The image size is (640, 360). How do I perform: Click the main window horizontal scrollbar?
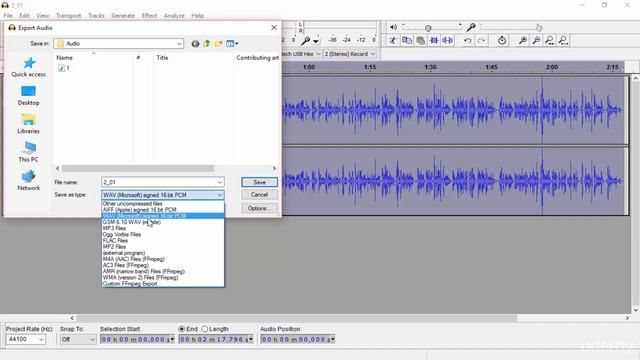coord(297,318)
